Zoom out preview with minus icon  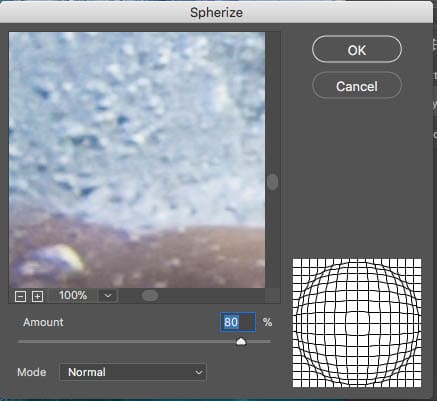point(20,296)
